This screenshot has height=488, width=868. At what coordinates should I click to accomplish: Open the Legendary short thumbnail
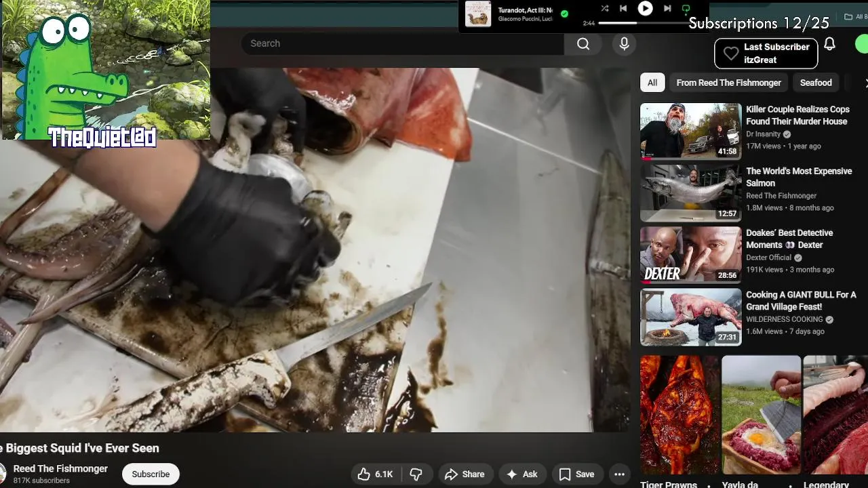click(x=835, y=415)
